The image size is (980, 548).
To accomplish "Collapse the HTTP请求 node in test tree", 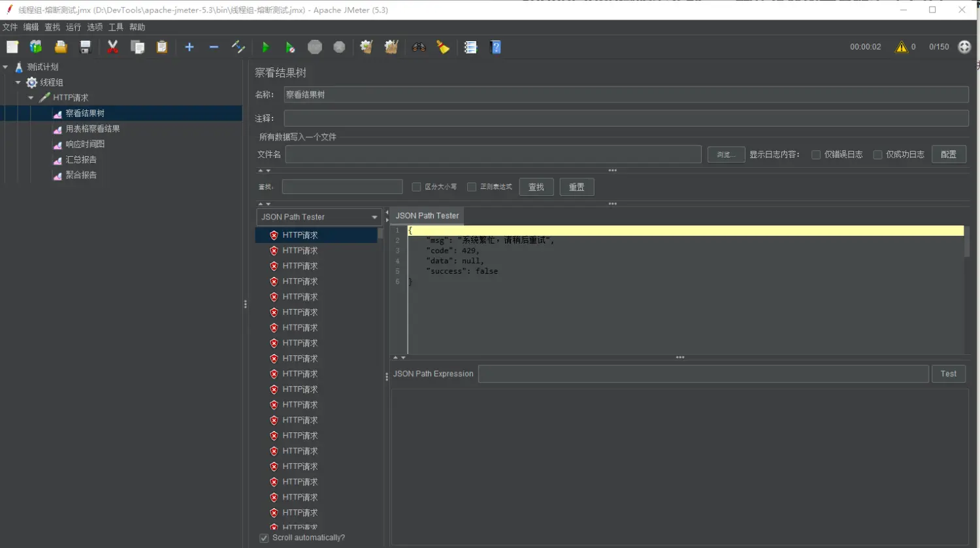I will [31, 98].
